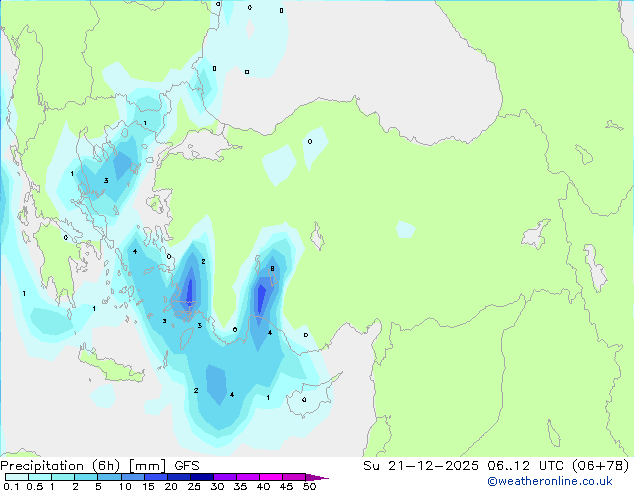This screenshot has width=634, height=490.
Task: Click the '40' legend tick label
Action: (263, 486)
